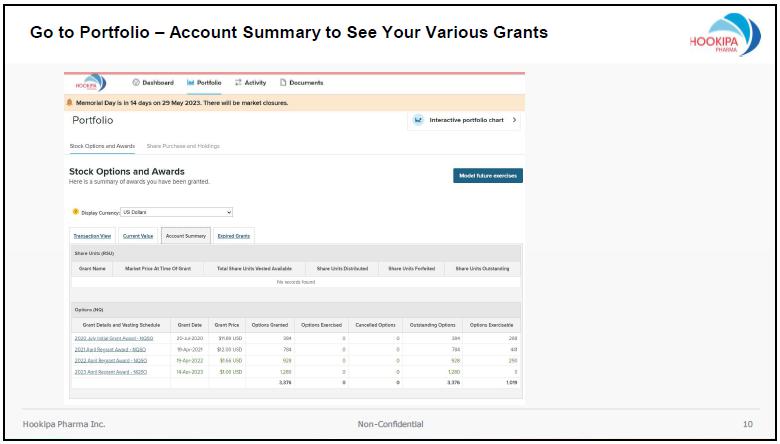Click the Hookipa logo in portal header

[90, 83]
